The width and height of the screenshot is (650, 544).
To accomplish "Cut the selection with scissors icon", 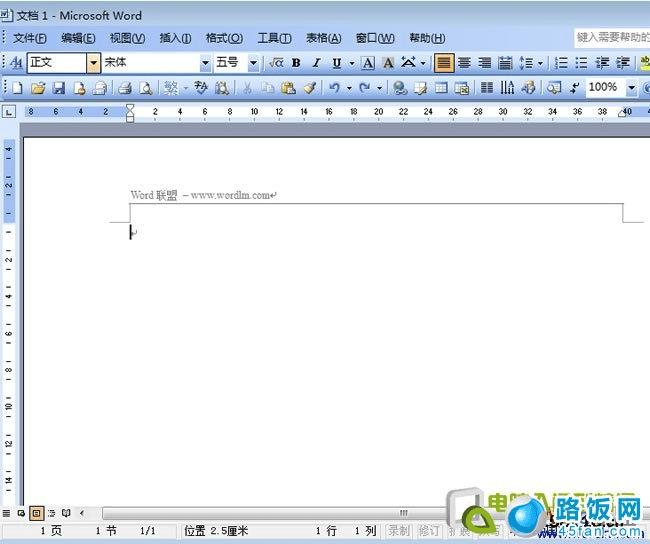I will pos(247,88).
